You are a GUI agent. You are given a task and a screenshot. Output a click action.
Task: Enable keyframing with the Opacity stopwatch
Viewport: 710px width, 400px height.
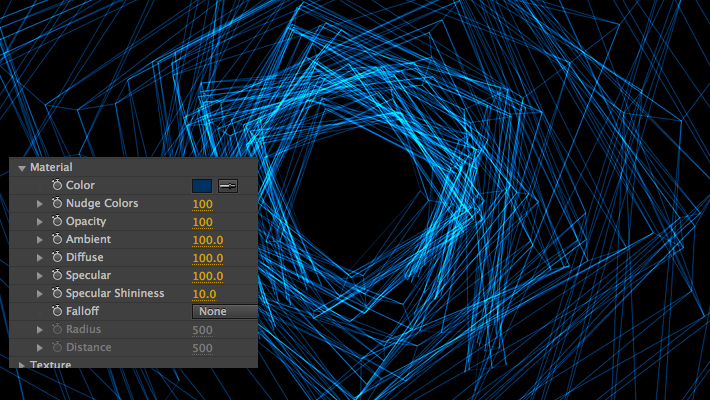(57, 222)
